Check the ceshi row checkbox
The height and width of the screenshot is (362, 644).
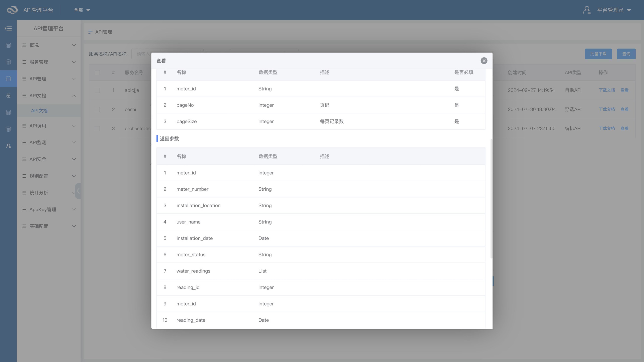click(x=97, y=109)
